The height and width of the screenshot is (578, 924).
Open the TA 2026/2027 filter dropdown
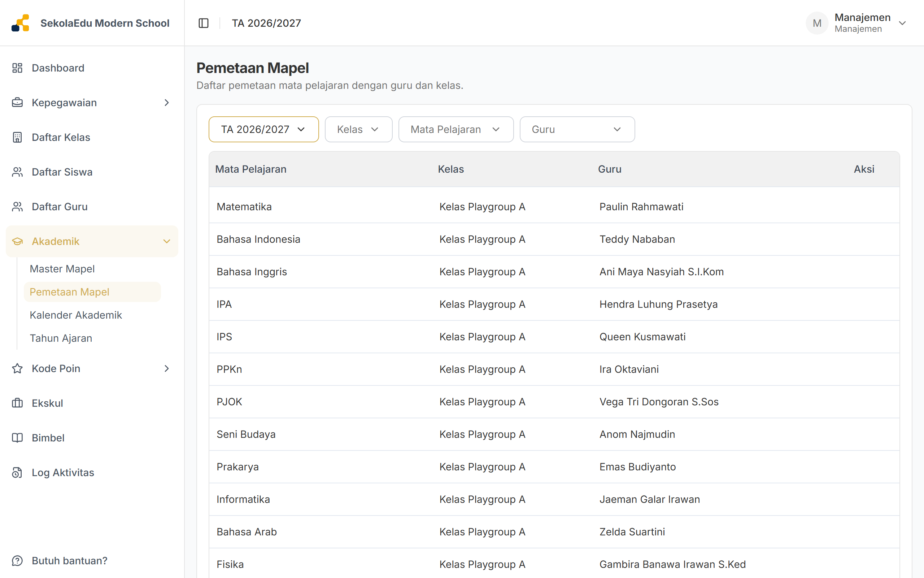pos(263,129)
